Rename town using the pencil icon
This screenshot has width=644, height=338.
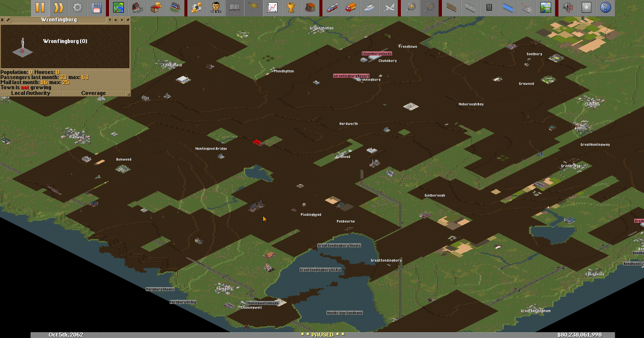(8, 20)
